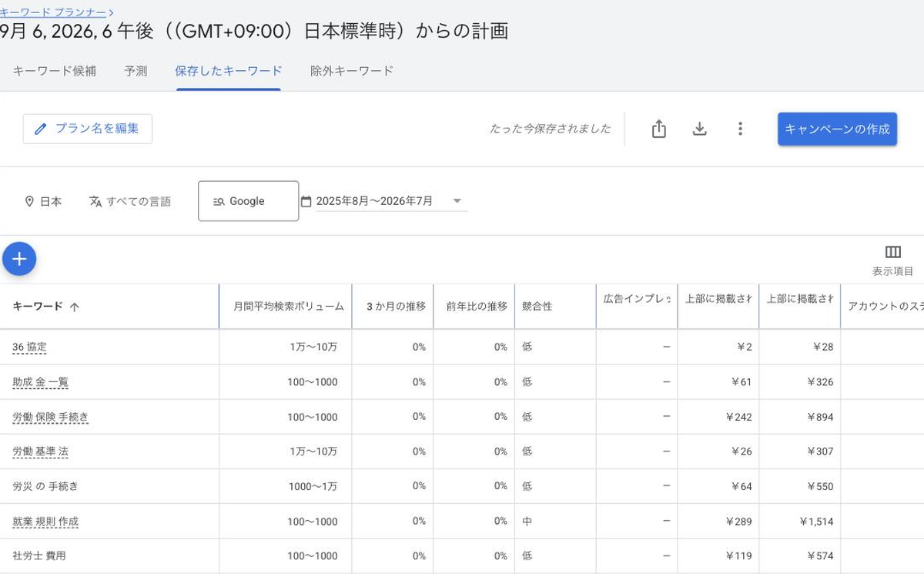Image resolution: width=924 pixels, height=574 pixels.
Task: Expand the date range dropdown arrow
Action: (457, 201)
